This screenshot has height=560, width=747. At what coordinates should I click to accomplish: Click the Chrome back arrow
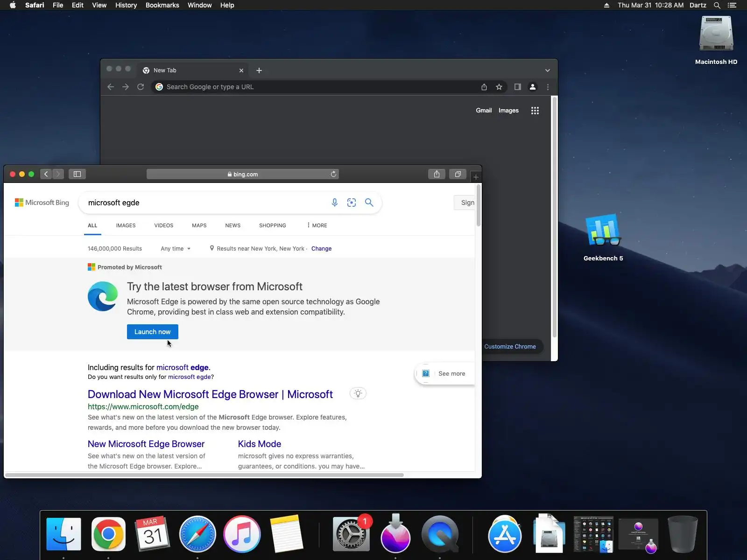point(111,87)
